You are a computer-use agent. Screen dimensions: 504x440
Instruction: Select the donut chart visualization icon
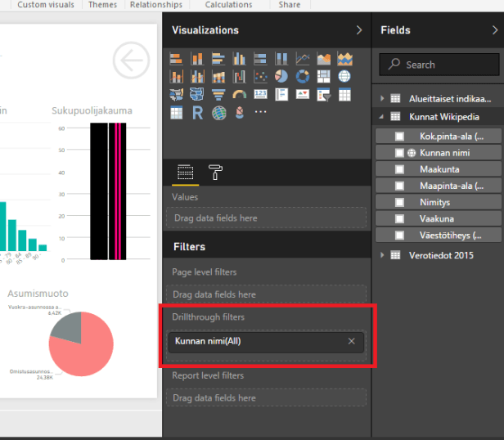point(303,76)
